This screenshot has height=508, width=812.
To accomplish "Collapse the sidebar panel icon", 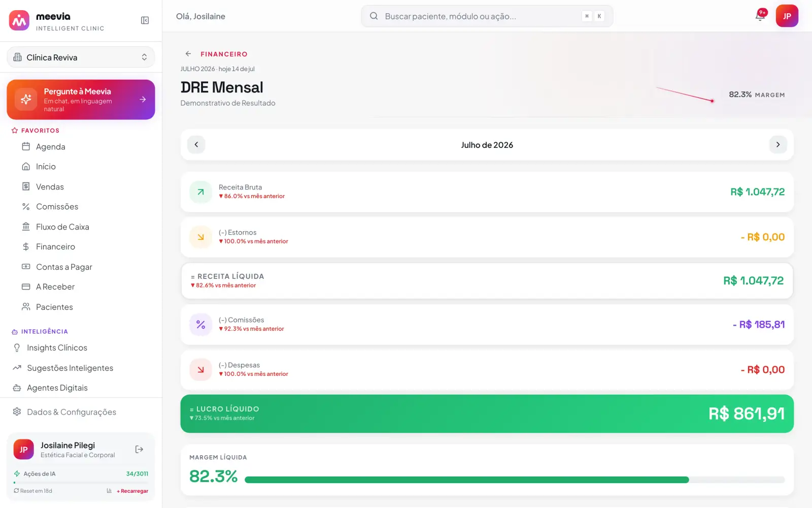I will coord(145,20).
